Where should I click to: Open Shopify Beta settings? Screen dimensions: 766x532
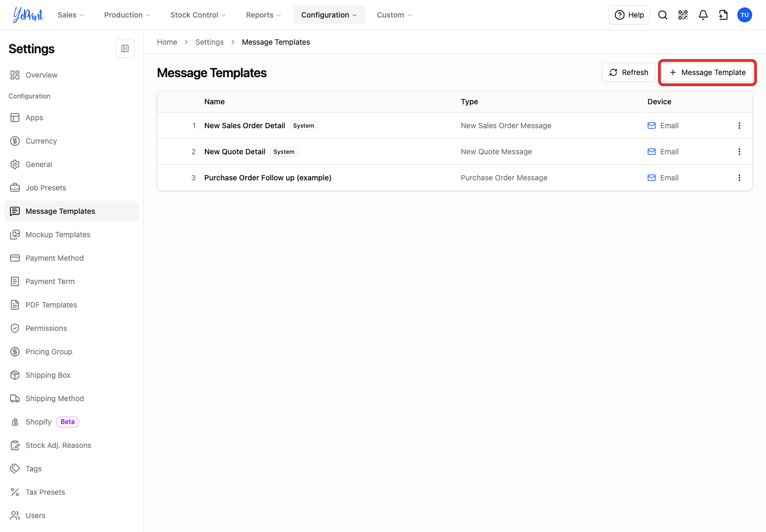pos(71,422)
